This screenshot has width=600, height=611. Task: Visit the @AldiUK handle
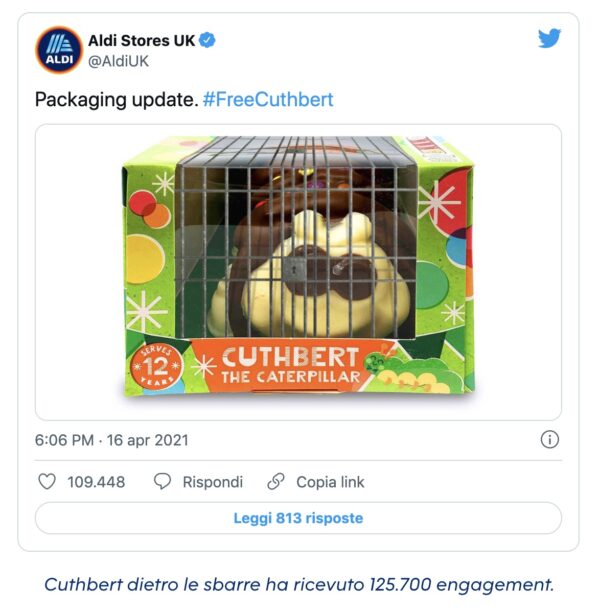tap(118, 62)
